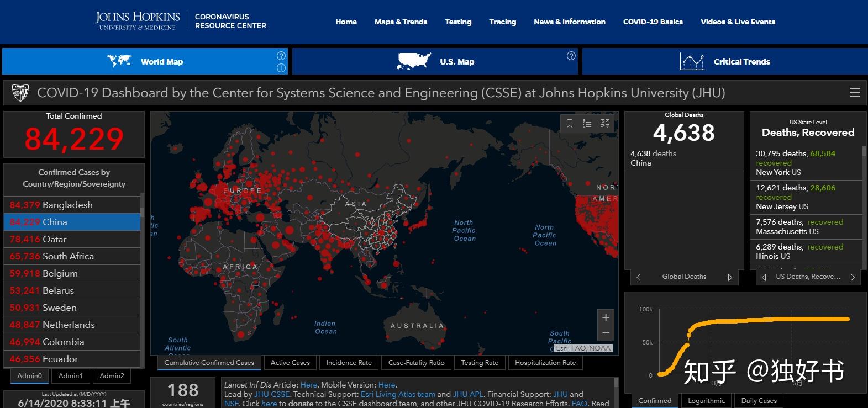Select China in the country list
This screenshot has height=408, width=868.
[72, 222]
